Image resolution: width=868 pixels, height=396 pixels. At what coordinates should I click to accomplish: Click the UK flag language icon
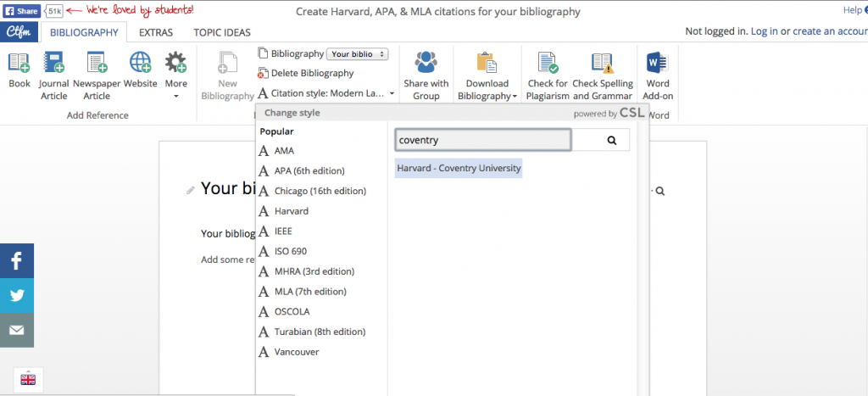(x=28, y=379)
